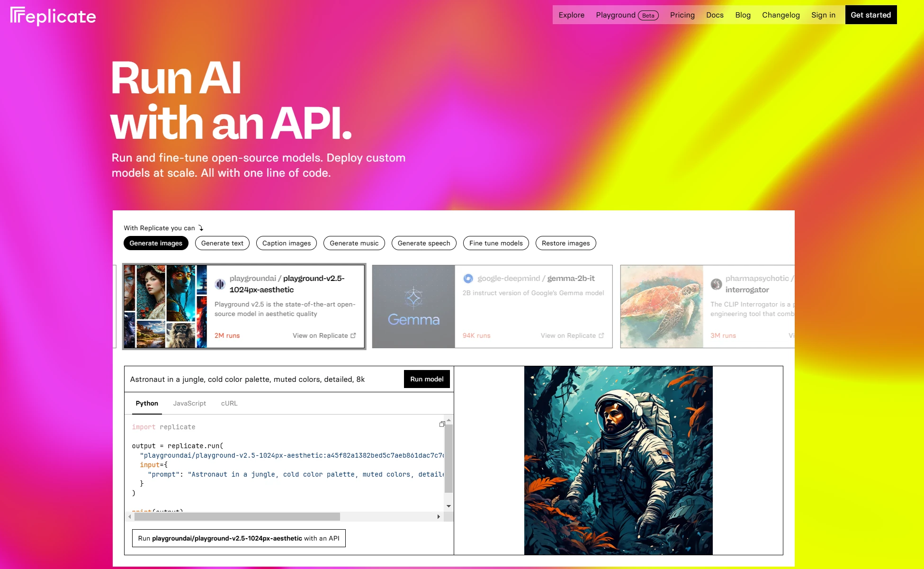
Task: Select the Generate text pill
Action: coord(222,243)
